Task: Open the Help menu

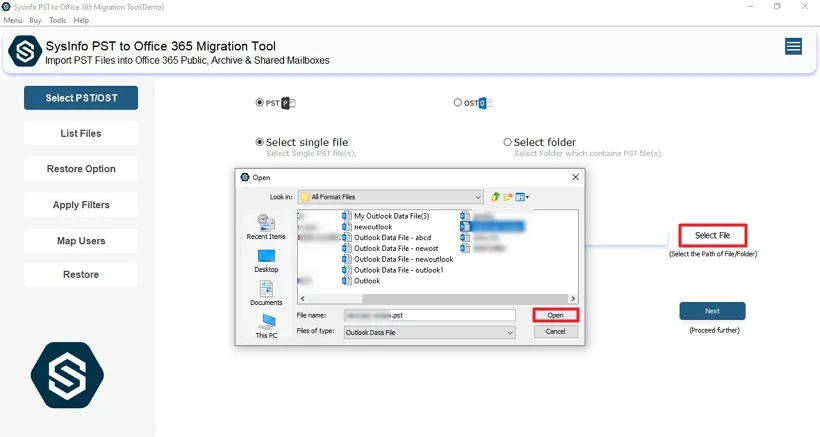Action: (81, 20)
